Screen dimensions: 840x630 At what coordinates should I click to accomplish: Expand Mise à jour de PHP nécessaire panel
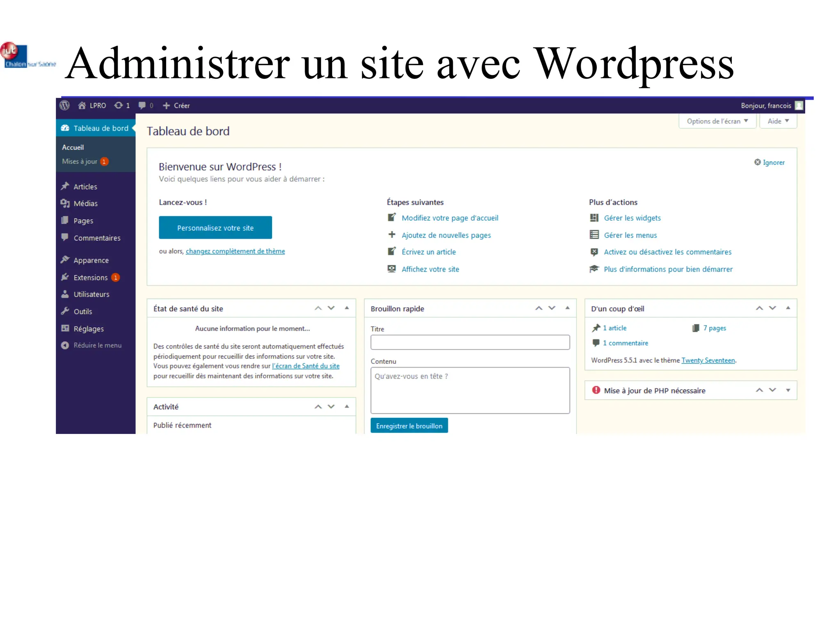[x=788, y=390]
